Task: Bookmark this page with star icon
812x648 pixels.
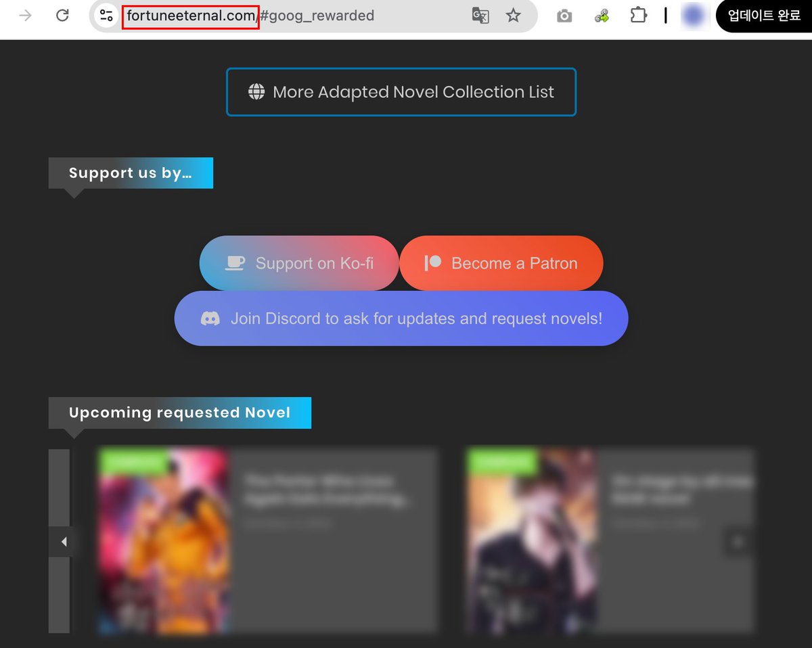Action: [514, 16]
